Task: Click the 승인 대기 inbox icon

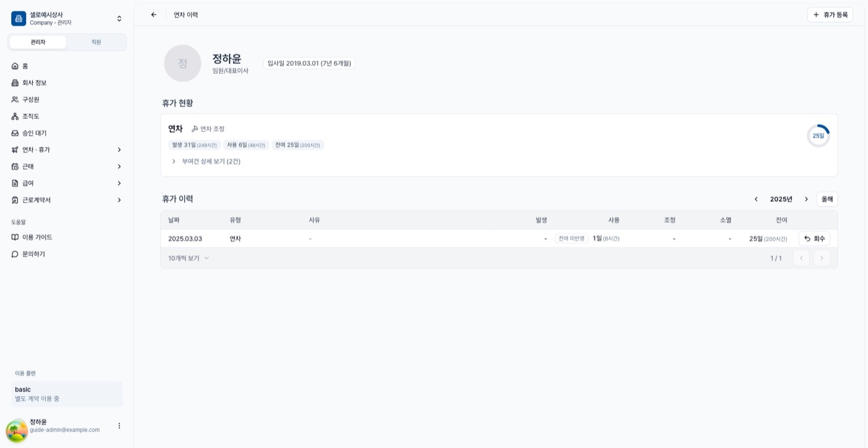Action: click(15, 133)
